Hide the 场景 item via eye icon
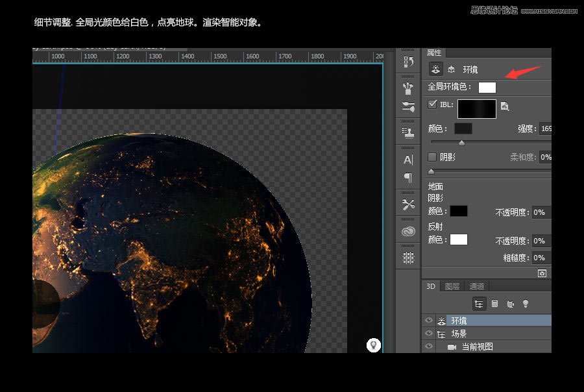The height and width of the screenshot is (392, 584). 429,333
